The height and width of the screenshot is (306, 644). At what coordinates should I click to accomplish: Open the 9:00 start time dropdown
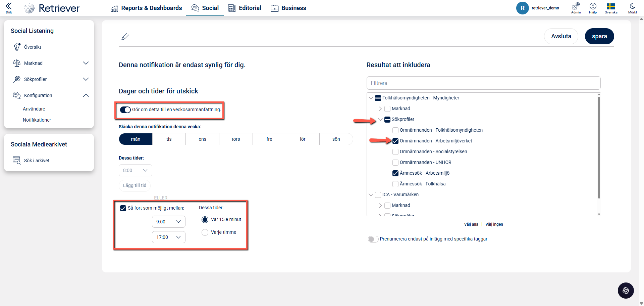(168, 222)
